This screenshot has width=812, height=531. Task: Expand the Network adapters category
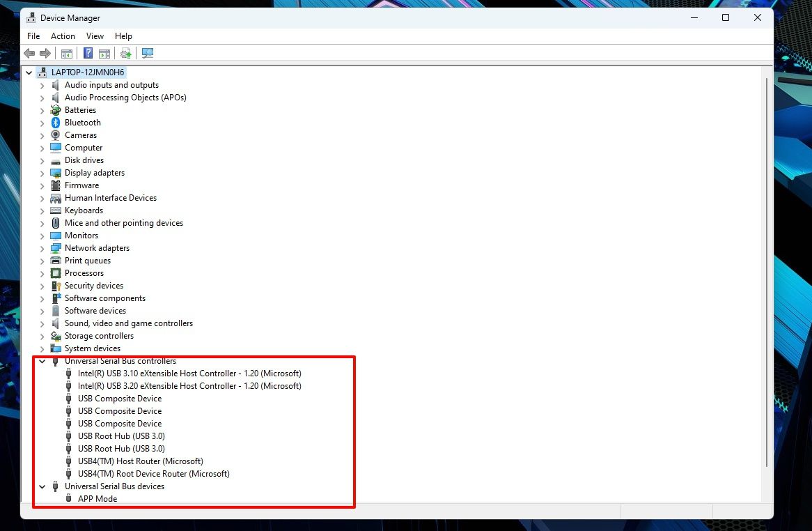tap(42, 247)
